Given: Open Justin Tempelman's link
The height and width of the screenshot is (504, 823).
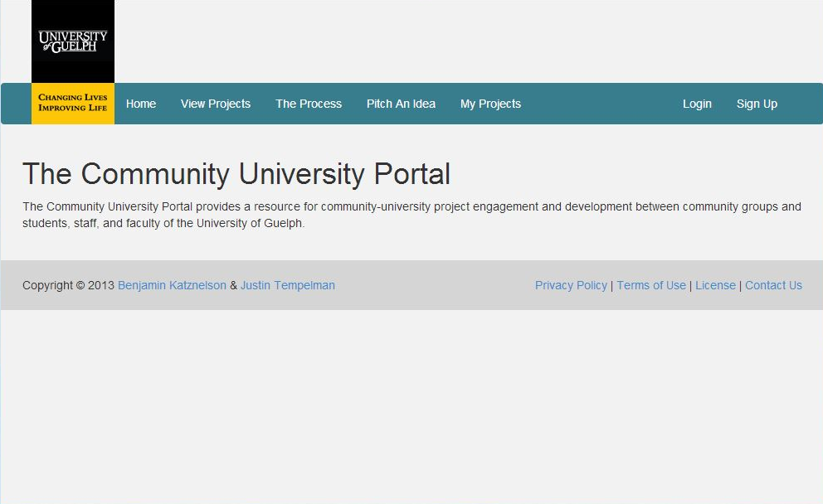Looking at the screenshot, I should [x=288, y=285].
